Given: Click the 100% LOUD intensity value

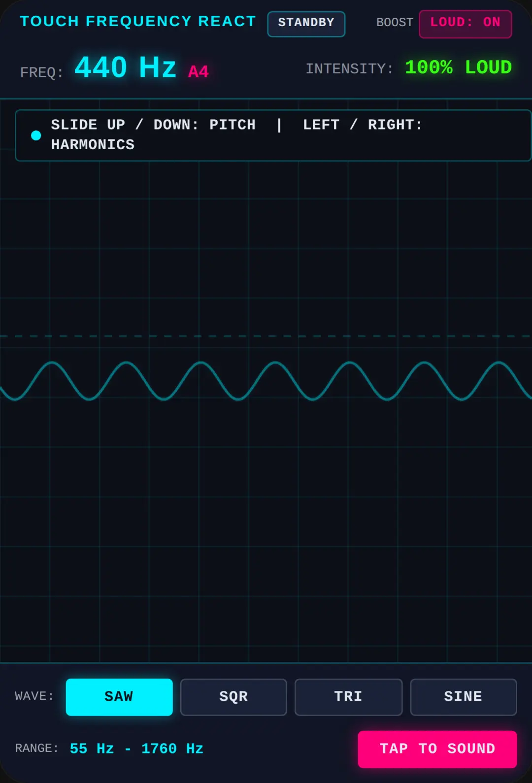Looking at the screenshot, I should click(x=458, y=67).
